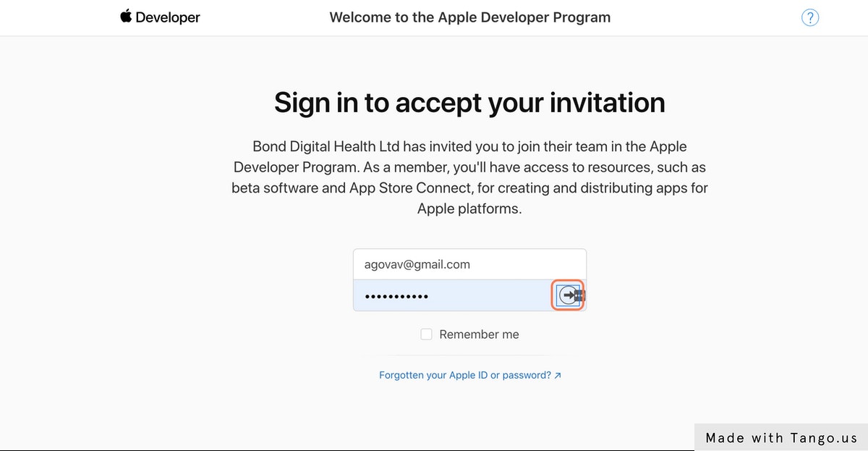
Task: Open the help question mark icon
Action: [810, 18]
